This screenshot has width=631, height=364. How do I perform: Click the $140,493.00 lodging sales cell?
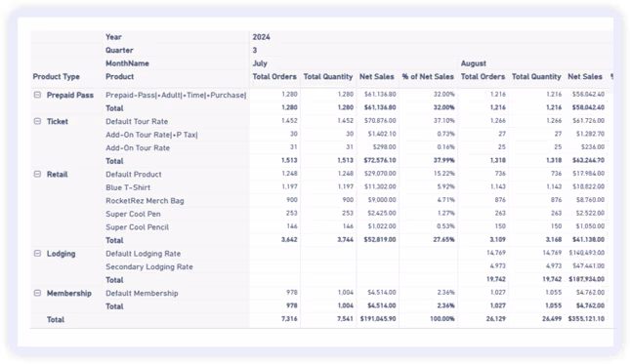point(586,253)
